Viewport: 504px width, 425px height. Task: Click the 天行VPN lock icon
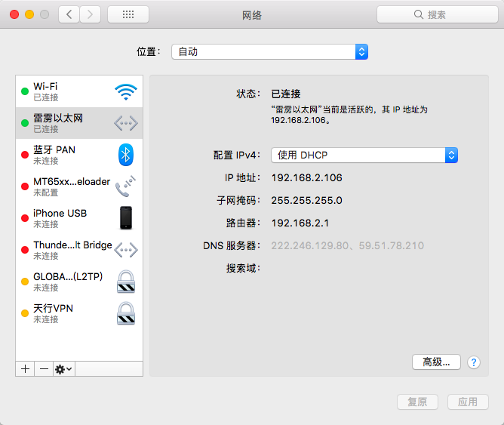pos(125,313)
